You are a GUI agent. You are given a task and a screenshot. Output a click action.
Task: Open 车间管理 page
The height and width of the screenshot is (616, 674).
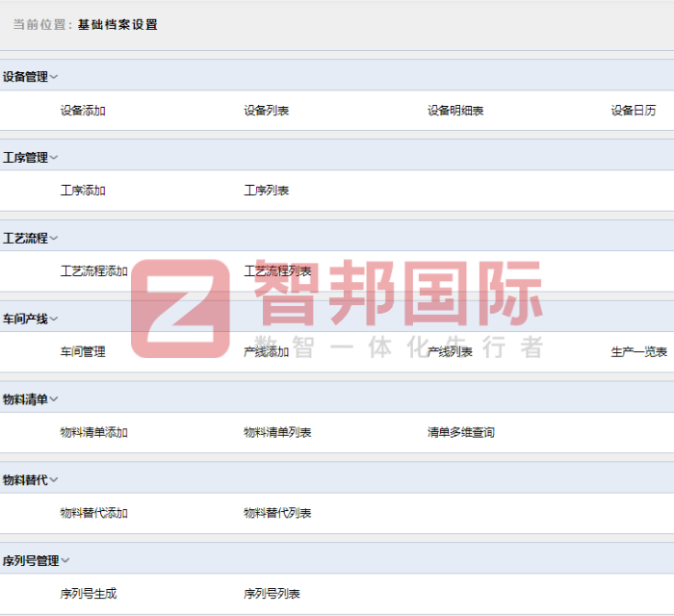pyautogui.click(x=83, y=352)
